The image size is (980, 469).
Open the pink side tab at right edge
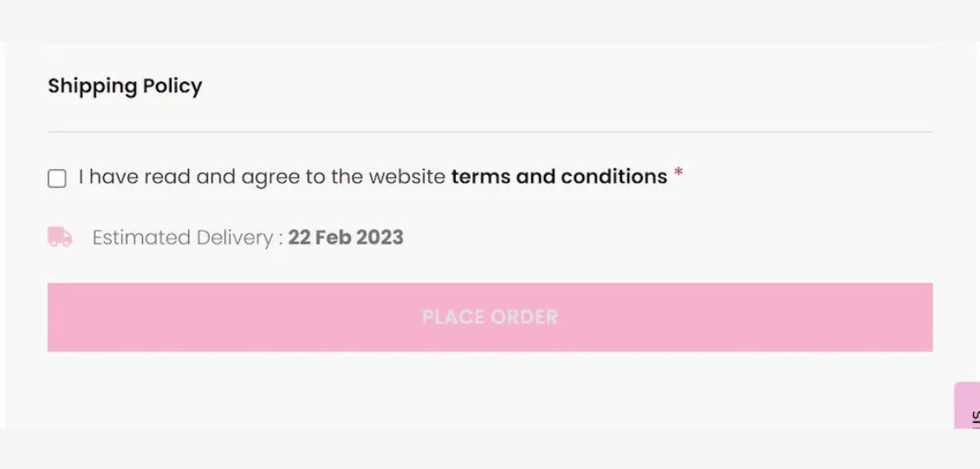coord(968,405)
